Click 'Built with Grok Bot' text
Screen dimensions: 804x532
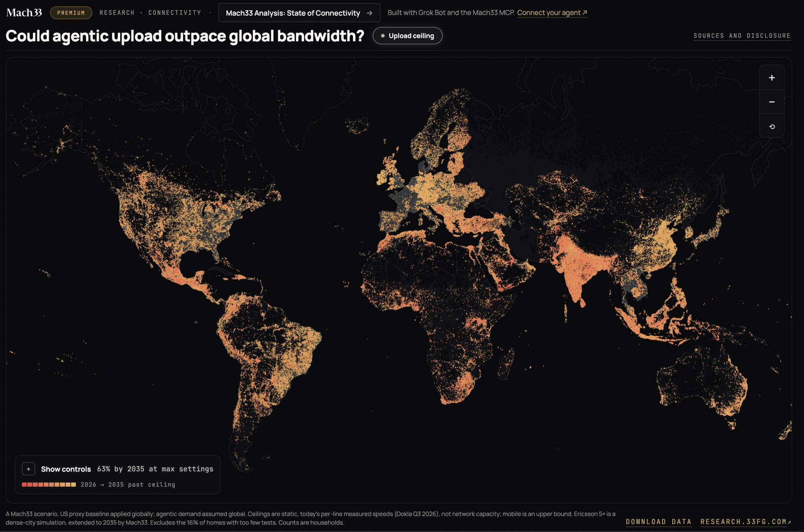[451, 13]
